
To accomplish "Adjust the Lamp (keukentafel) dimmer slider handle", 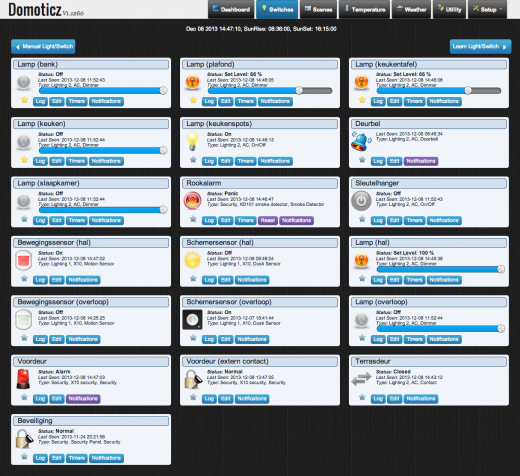I will (x=468, y=90).
